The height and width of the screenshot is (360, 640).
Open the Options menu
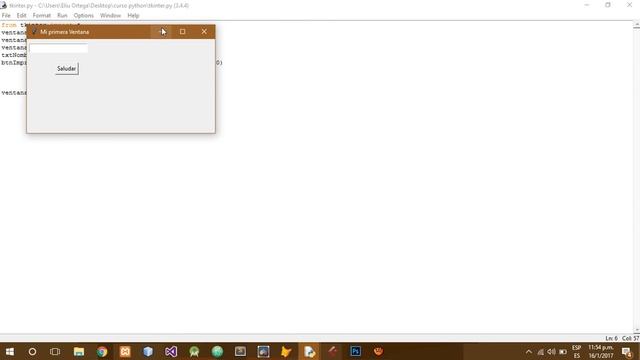point(84,16)
